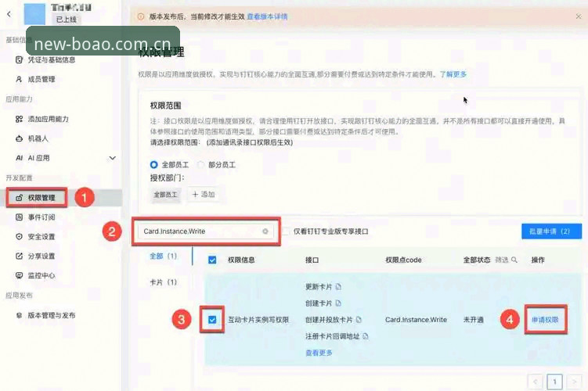
Task: Click 安全设置 shield icon
Action: [x=19, y=237]
